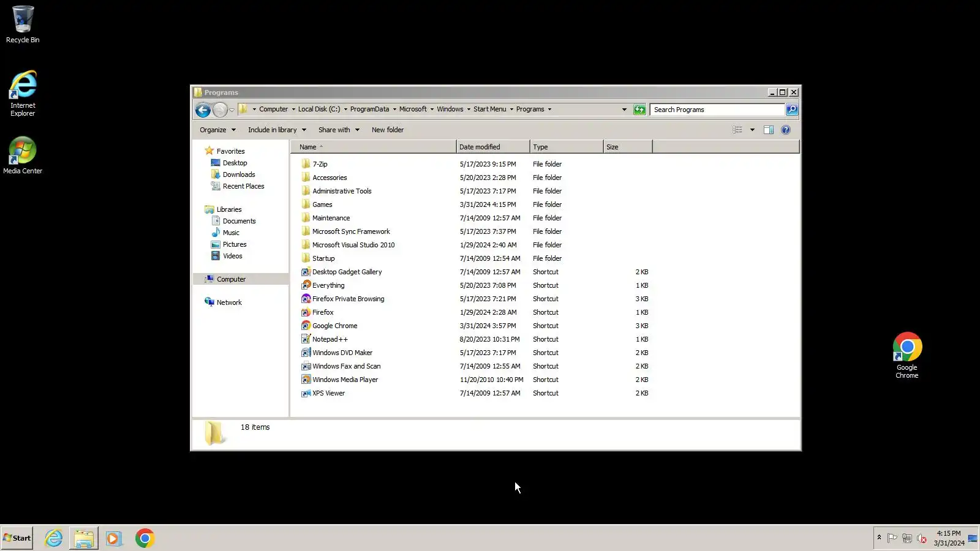Change view using the views icon
The height and width of the screenshot is (551, 980).
[737, 130]
